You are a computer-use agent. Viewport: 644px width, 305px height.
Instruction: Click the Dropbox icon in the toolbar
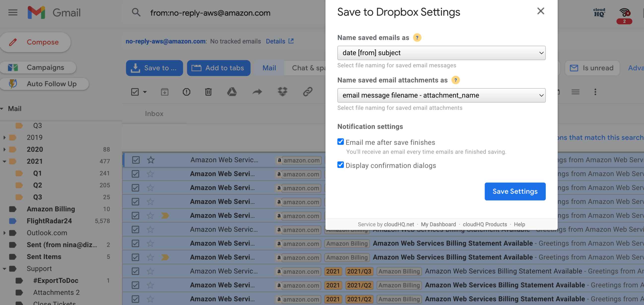[283, 92]
